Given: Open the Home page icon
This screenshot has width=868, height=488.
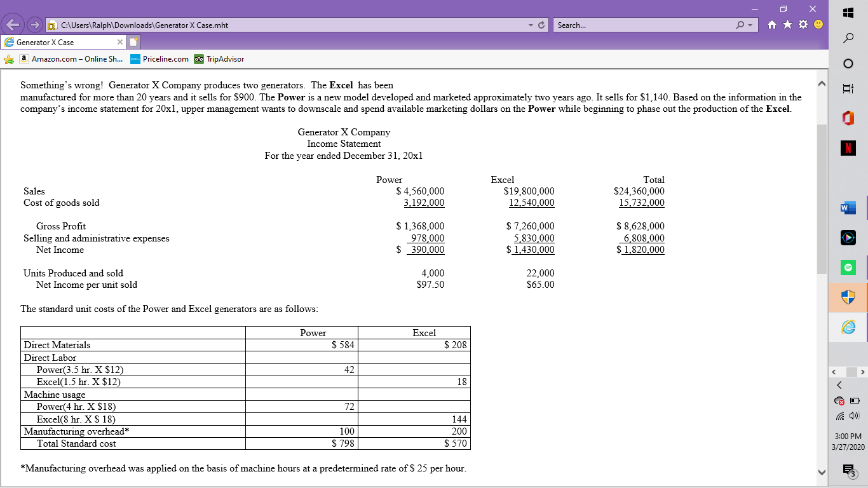Looking at the screenshot, I should tap(772, 25).
